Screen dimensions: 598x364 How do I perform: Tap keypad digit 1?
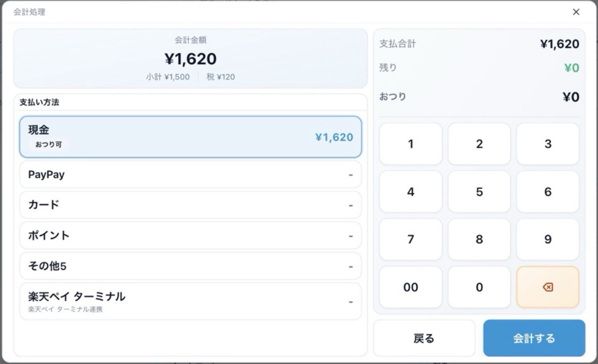click(x=411, y=144)
